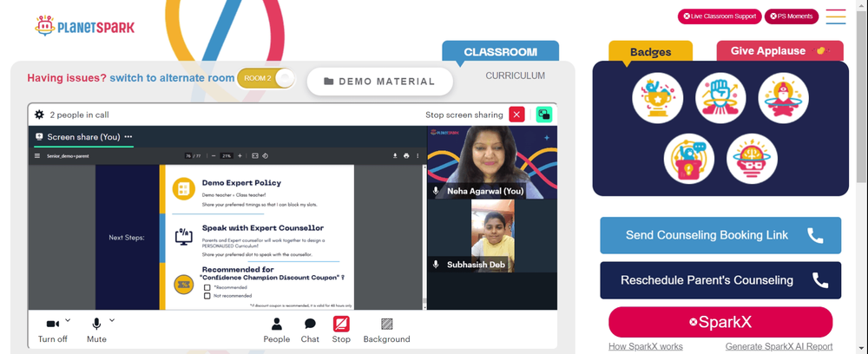Zoom in the PDF with plus
Image resolution: width=868 pixels, height=354 pixels.
pos(240,156)
